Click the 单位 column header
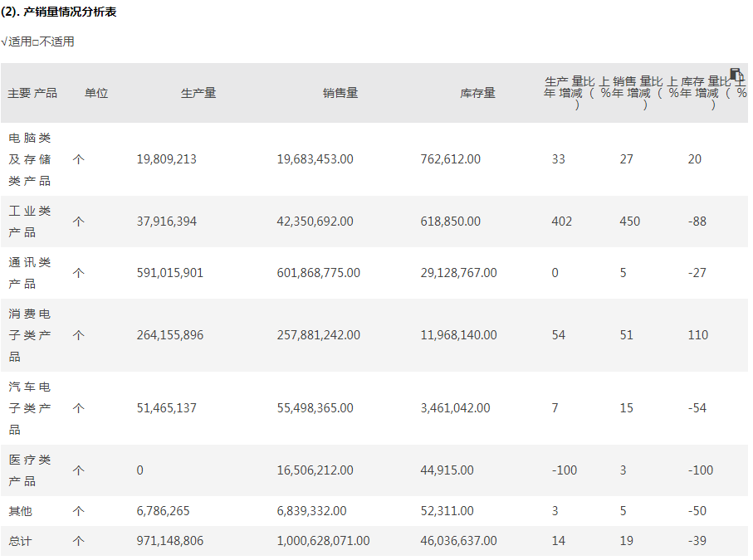 point(96,93)
